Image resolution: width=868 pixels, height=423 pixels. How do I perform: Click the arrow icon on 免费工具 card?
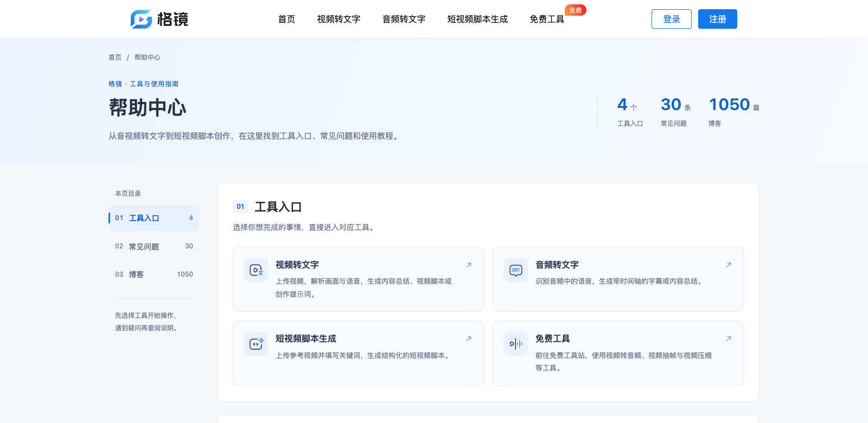pos(729,339)
